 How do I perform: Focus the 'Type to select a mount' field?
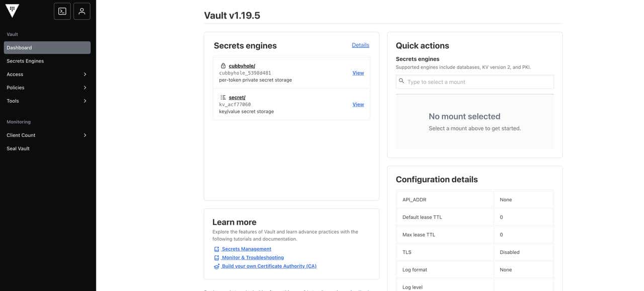point(478,82)
